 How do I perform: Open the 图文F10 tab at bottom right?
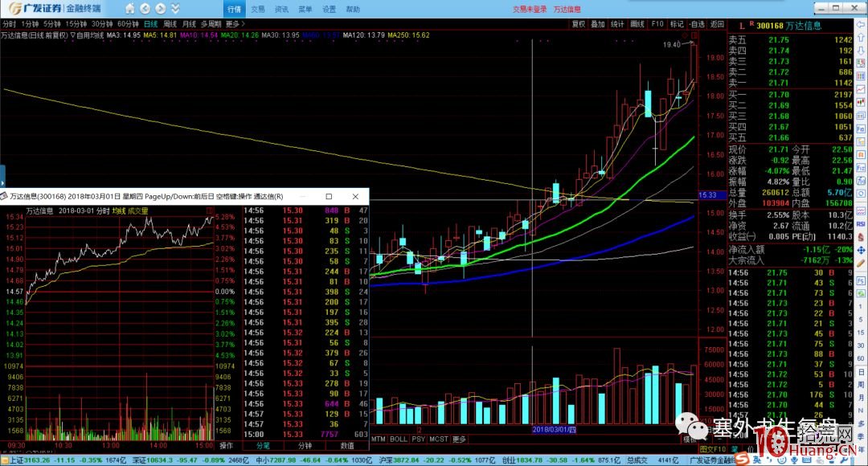(713, 449)
